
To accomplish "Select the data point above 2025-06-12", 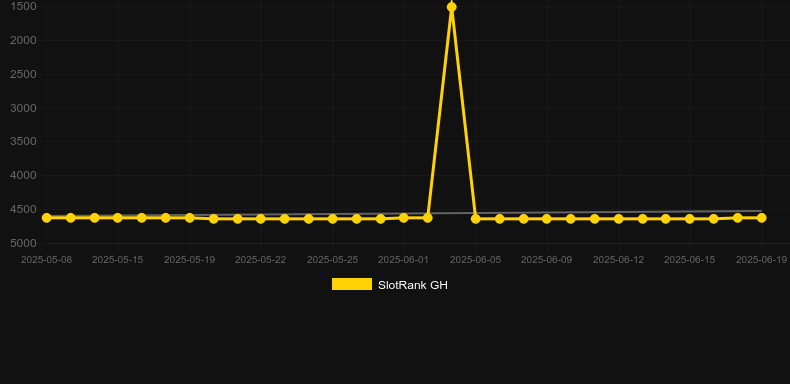I will 619,219.
